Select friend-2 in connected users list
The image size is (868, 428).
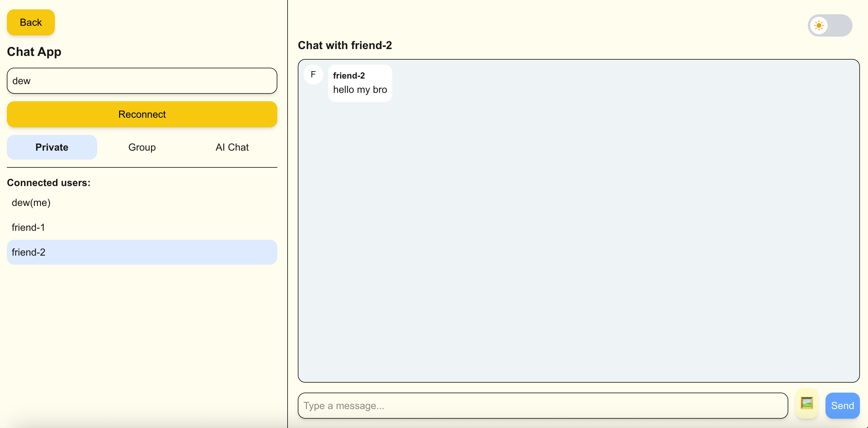(142, 252)
